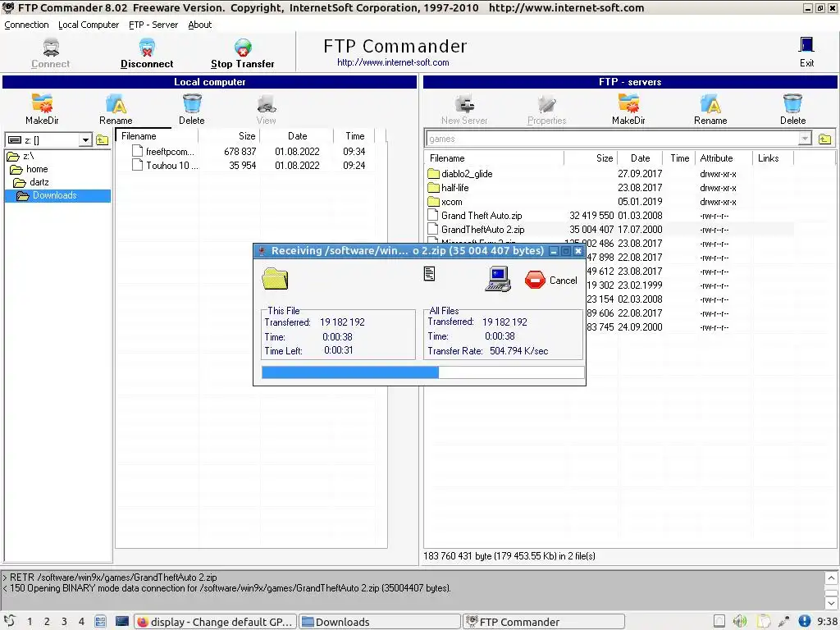840x630 pixels.
Task: Click the transfer progress bar
Action: 422,372
